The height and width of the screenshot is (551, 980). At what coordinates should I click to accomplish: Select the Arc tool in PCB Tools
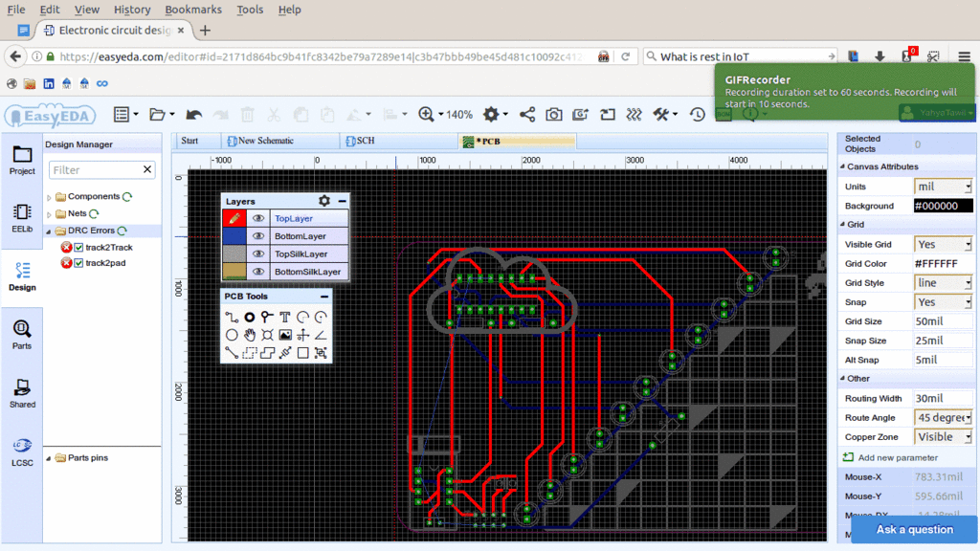tap(301, 317)
